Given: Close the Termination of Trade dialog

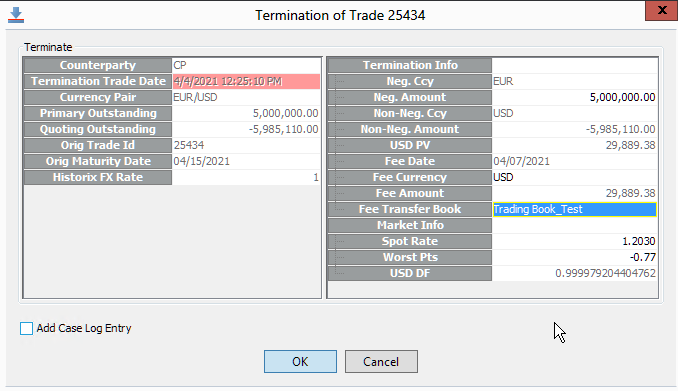Looking at the screenshot, I should 662,10.
